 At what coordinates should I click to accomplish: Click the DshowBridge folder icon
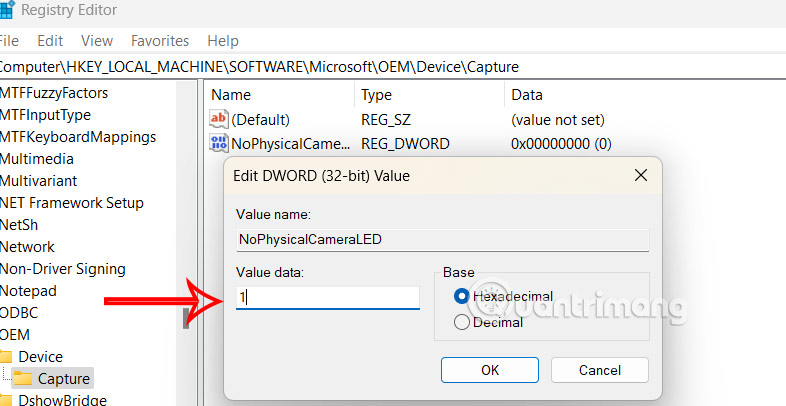point(6,400)
